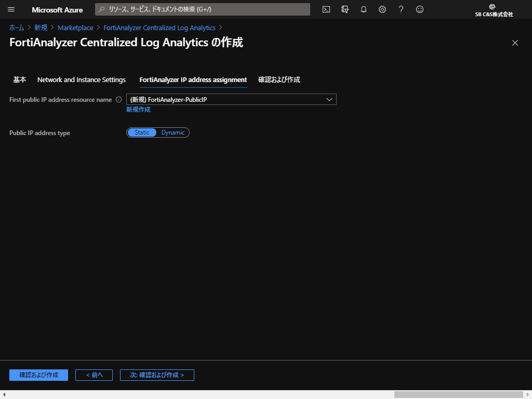Click the Microsoft Azure logo text
The width and height of the screenshot is (532, 399).
[57, 10]
